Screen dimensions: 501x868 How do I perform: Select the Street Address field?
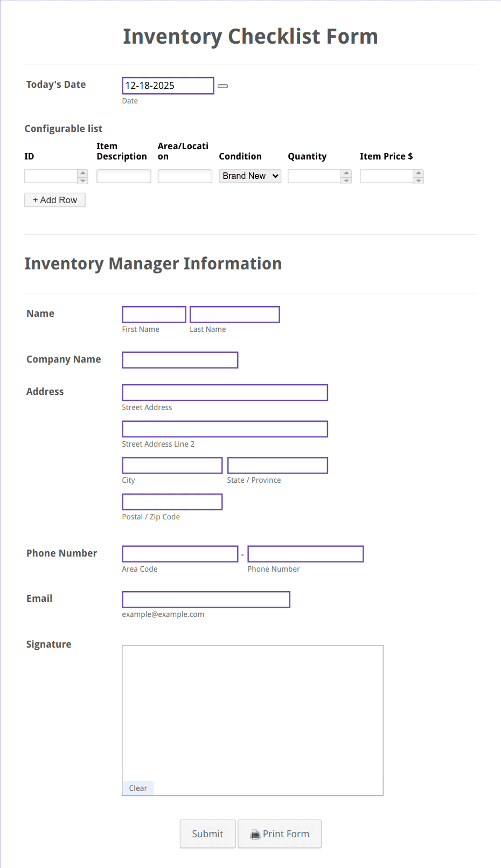point(225,392)
